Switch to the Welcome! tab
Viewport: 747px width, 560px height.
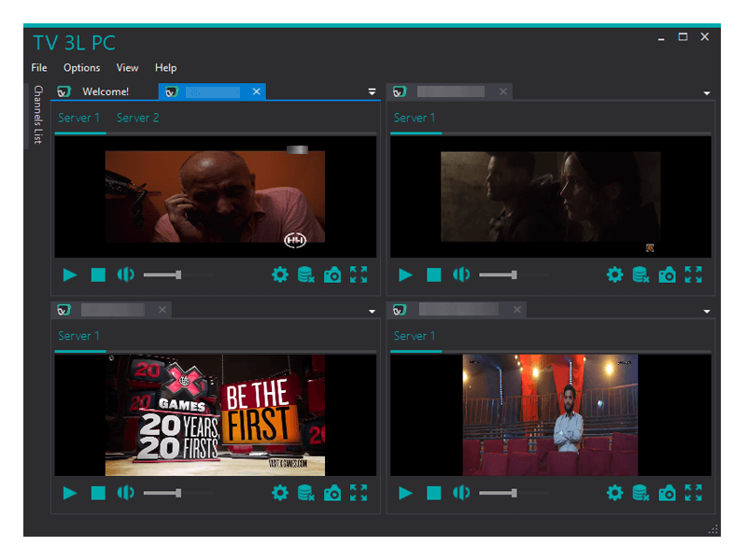click(x=105, y=91)
